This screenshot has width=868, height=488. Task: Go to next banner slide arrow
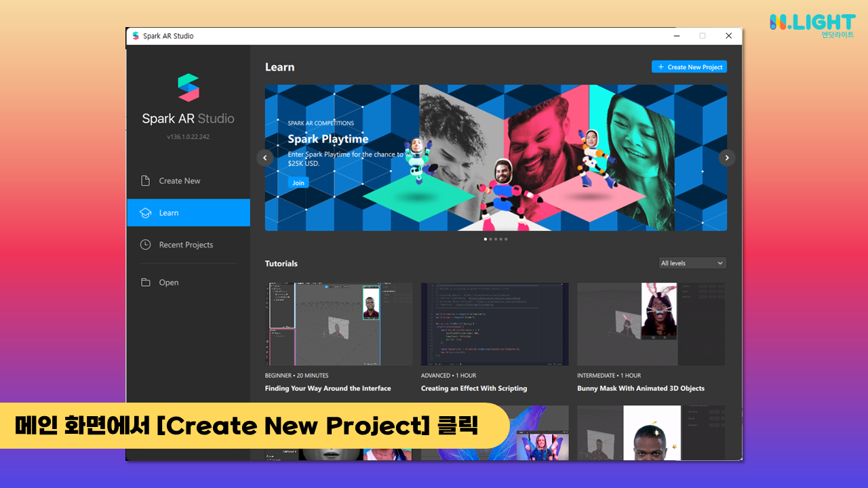click(727, 158)
